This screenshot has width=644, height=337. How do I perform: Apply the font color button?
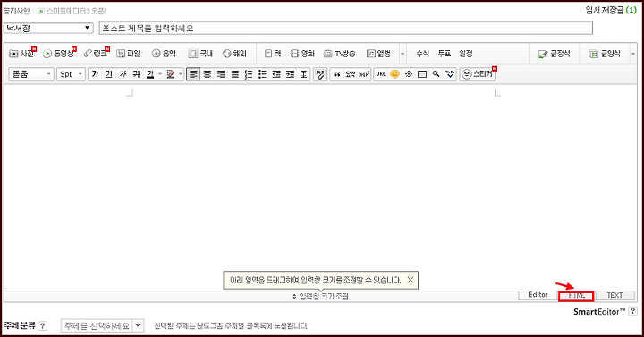150,74
